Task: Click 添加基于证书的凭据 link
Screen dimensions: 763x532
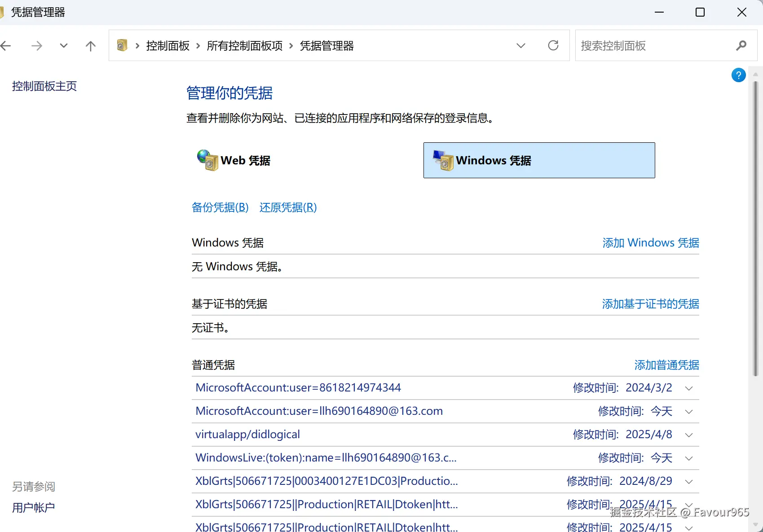Action: click(651, 304)
